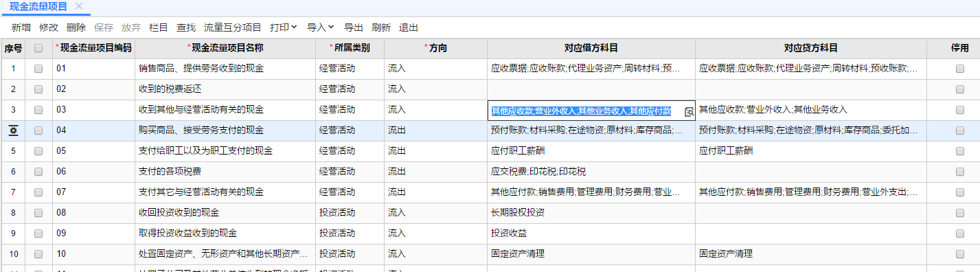Check the row selector for item 05
Viewport: 980px width, 272px height.
(x=38, y=151)
